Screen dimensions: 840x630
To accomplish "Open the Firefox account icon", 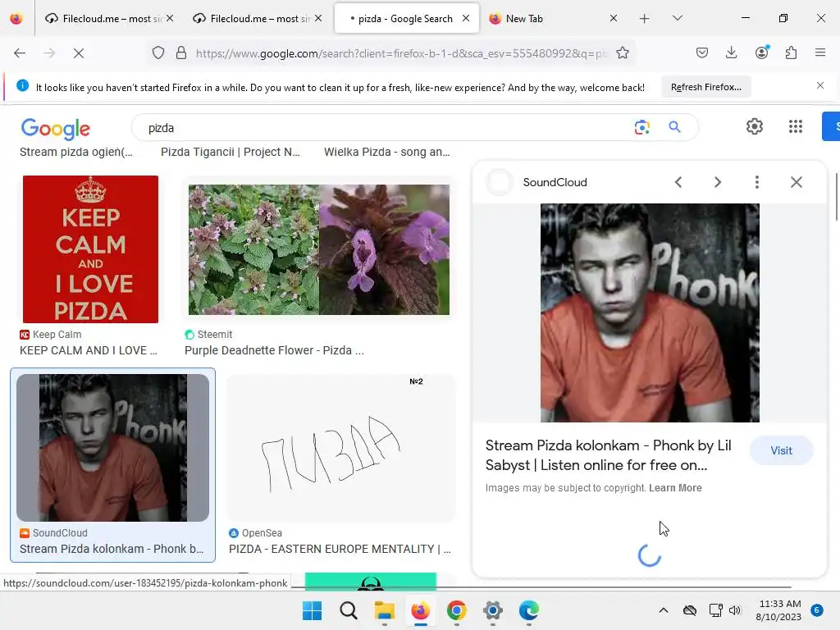I will (762, 52).
